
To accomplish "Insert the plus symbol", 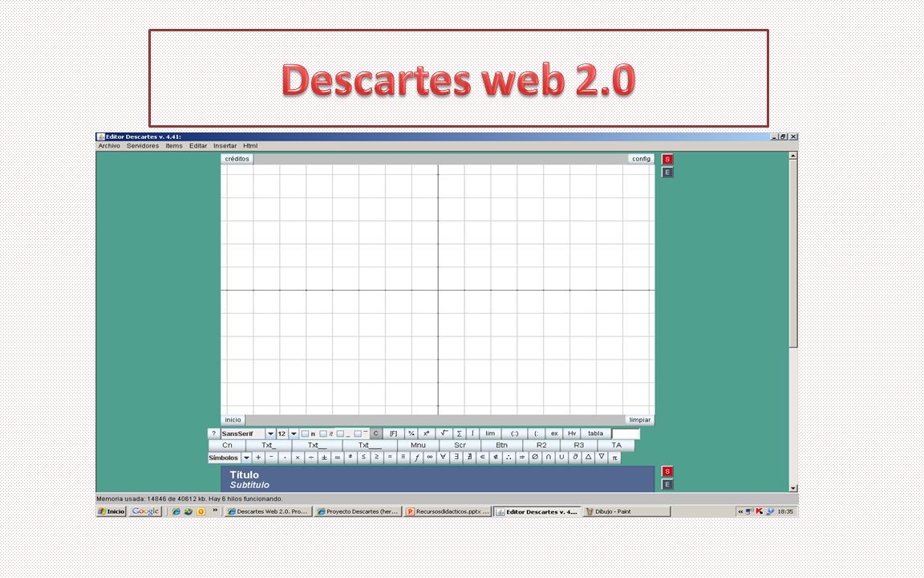I will (x=258, y=457).
